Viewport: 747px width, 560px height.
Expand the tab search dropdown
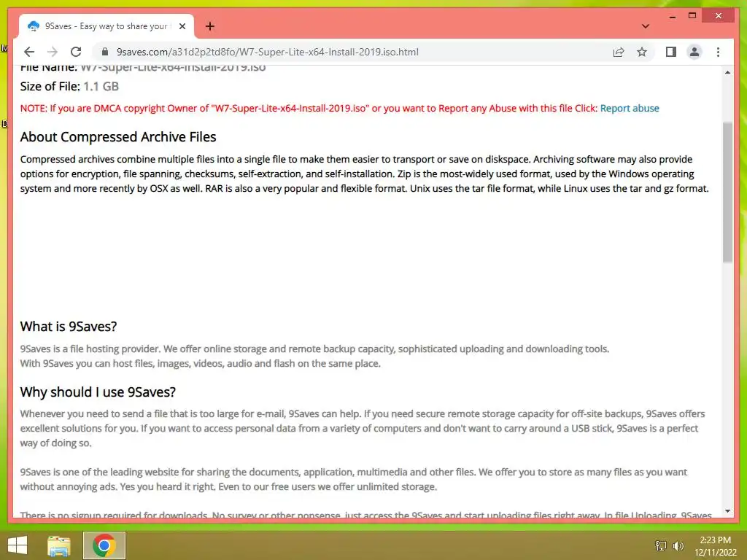[645, 26]
